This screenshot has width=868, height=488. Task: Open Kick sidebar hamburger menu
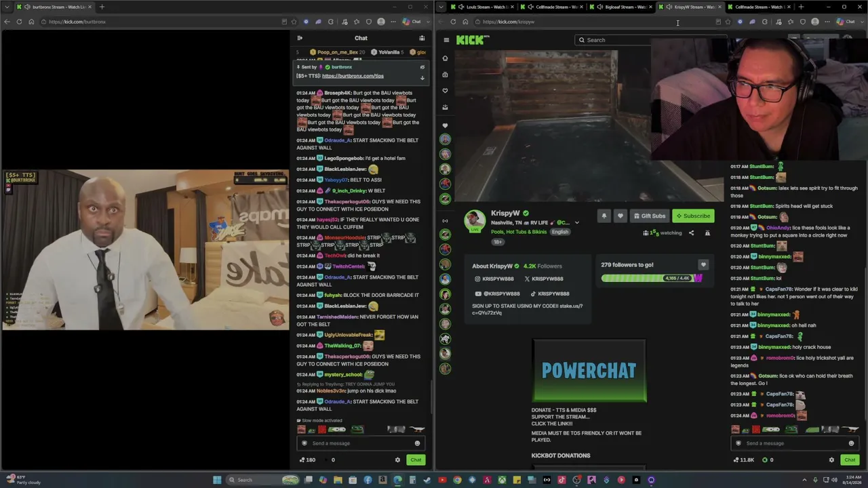pos(446,40)
